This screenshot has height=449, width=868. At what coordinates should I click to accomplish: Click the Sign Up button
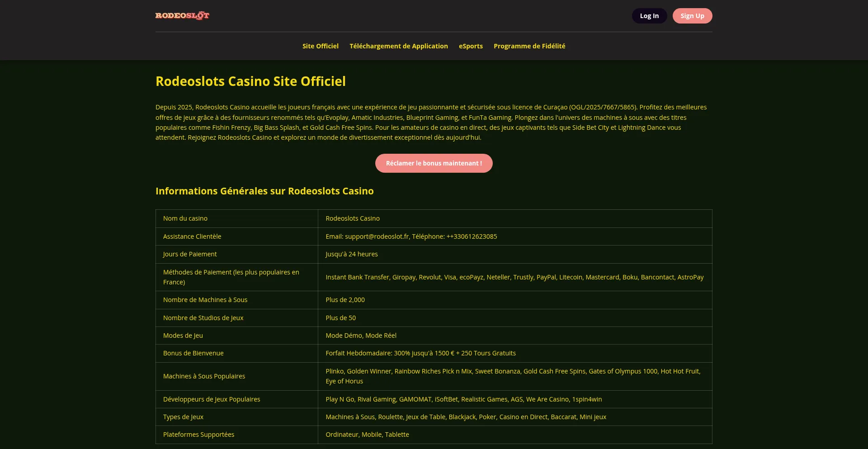(x=692, y=16)
